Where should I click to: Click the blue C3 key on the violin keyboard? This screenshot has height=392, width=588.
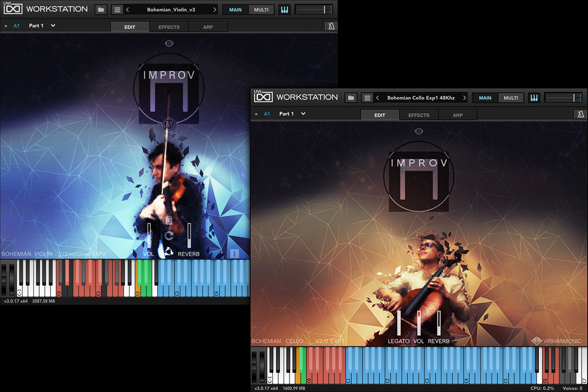[x=177, y=290]
